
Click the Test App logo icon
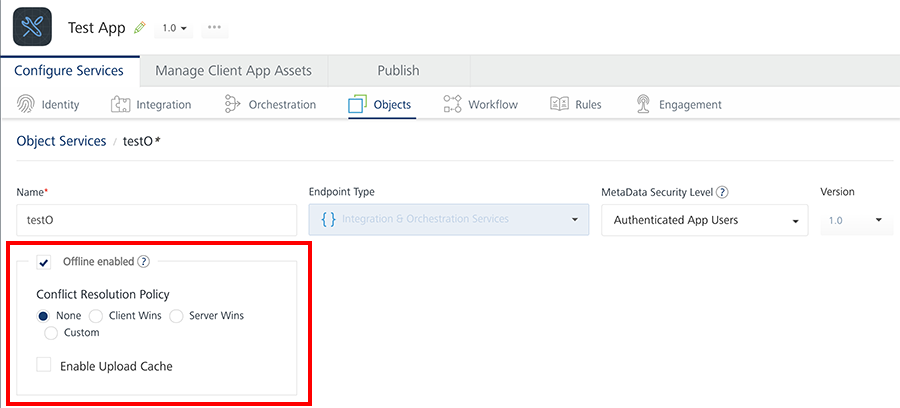tap(33, 28)
